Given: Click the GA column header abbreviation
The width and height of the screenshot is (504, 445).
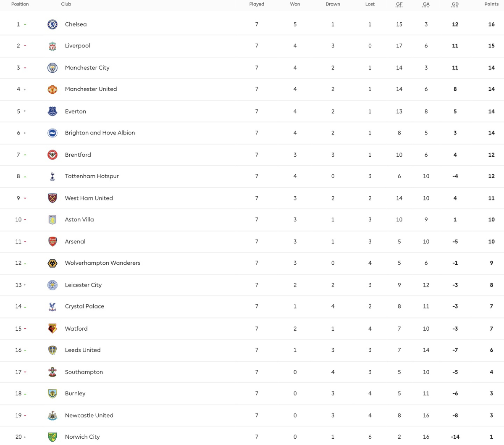Looking at the screenshot, I should pos(426,4).
